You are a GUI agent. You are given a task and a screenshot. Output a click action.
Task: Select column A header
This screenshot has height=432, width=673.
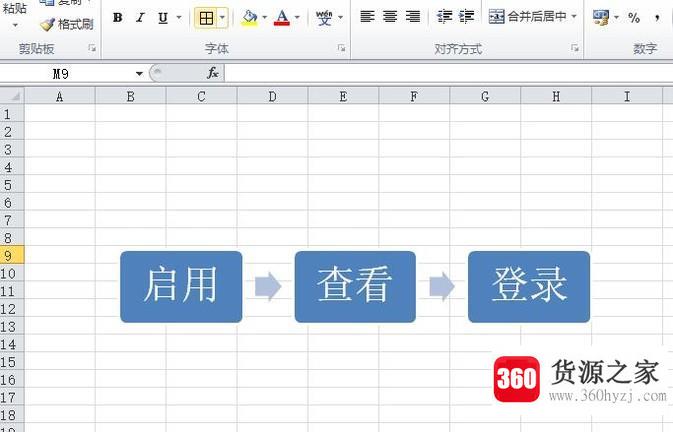pyautogui.click(x=60, y=97)
